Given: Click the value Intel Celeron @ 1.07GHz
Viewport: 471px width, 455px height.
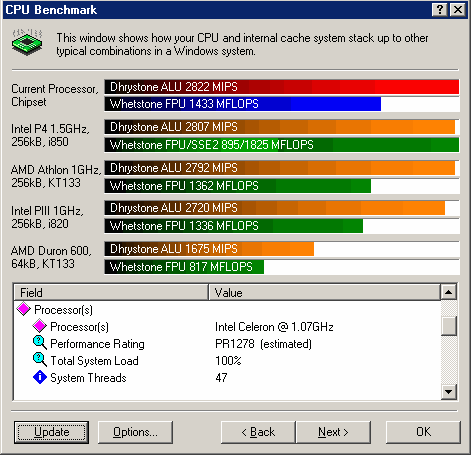Looking at the screenshot, I should pos(274,327).
